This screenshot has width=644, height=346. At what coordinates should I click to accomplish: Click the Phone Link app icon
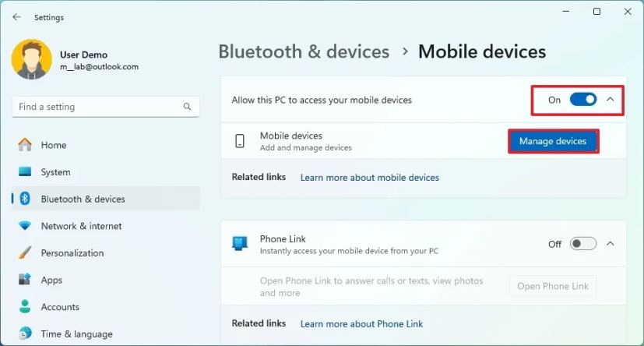(x=240, y=243)
